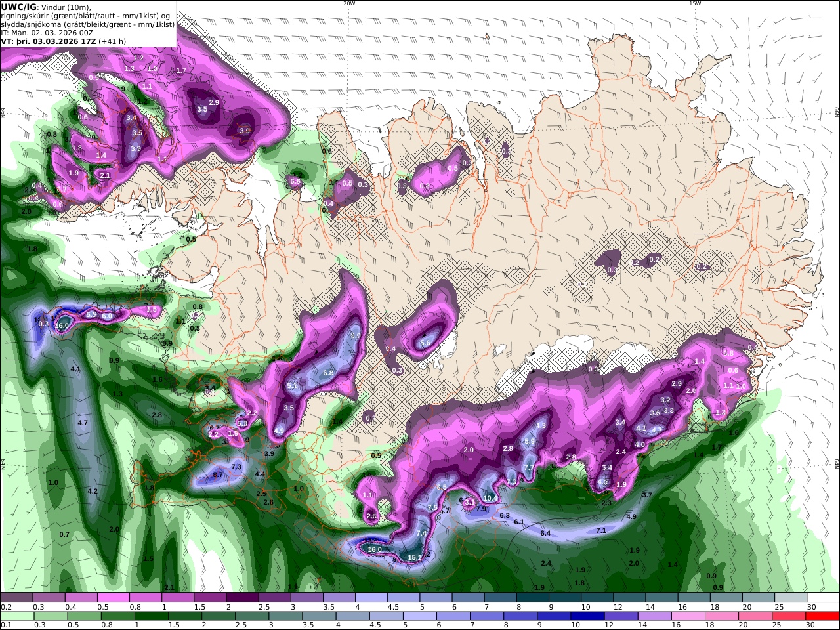The image size is (840, 630).
Task: Click snow legend swatch between 18 and 20
Action: coord(726,597)
